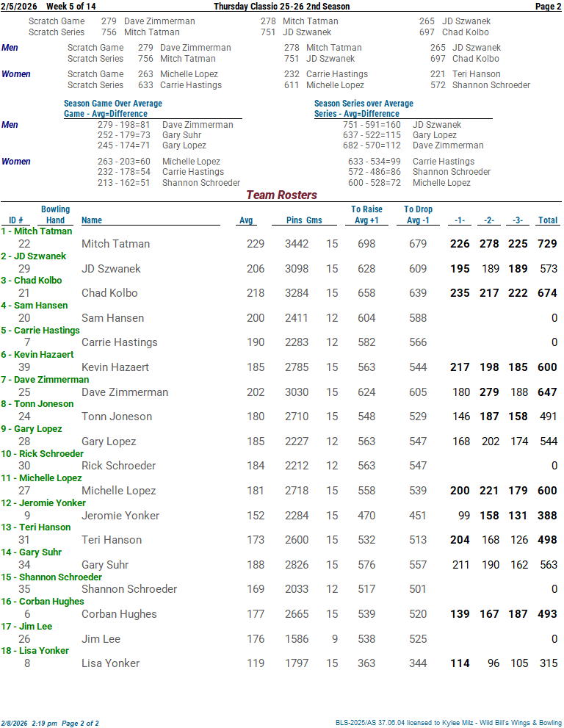This screenshot has height=728, width=564.
Task: Click Carrie Hastings' average 190
Action: click(x=256, y=342)
